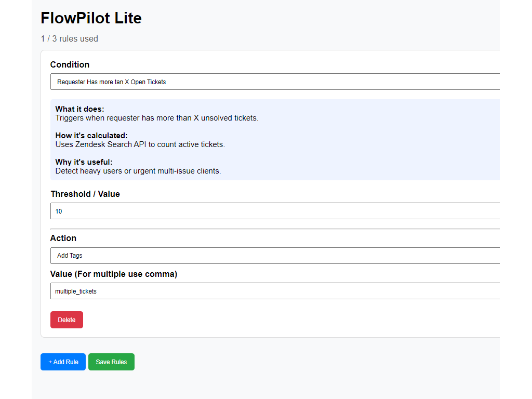Click the FlowPilot Lite heading

(91, 18)
